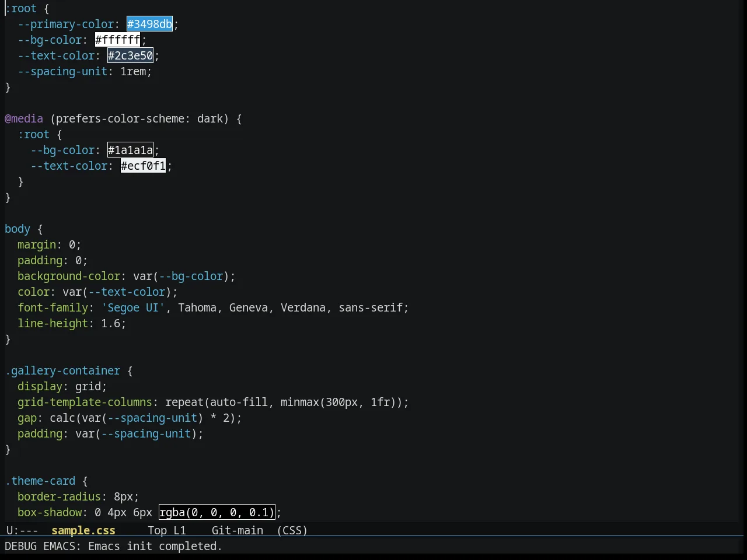Click the border-radius property

click(59, 496)
